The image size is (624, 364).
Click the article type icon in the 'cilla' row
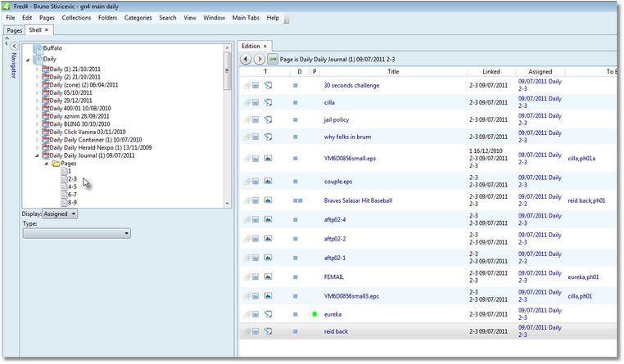pos(269,102)
